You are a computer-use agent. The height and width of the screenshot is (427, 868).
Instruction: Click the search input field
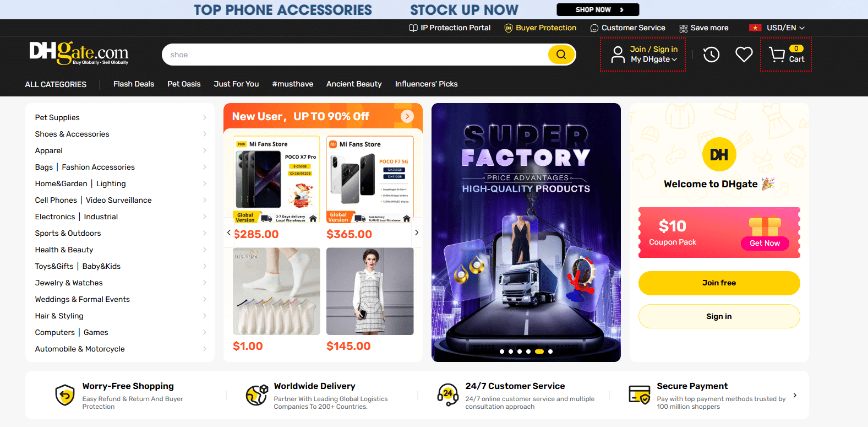coord(355,55)
